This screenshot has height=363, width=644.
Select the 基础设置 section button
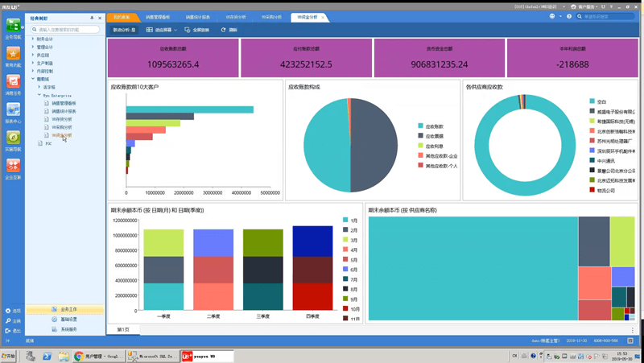(65, 319)
